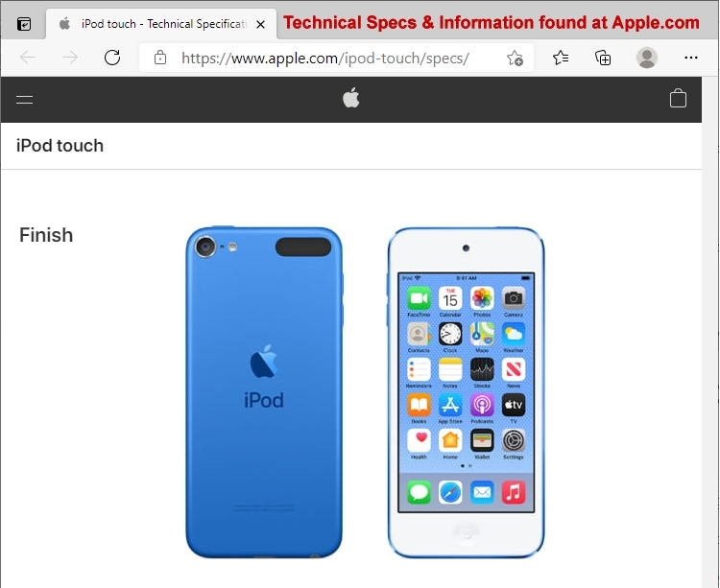This screenshot has height=588, width=720.
Task: Open the shopping bag icon
Action: [x=678, y=98]
